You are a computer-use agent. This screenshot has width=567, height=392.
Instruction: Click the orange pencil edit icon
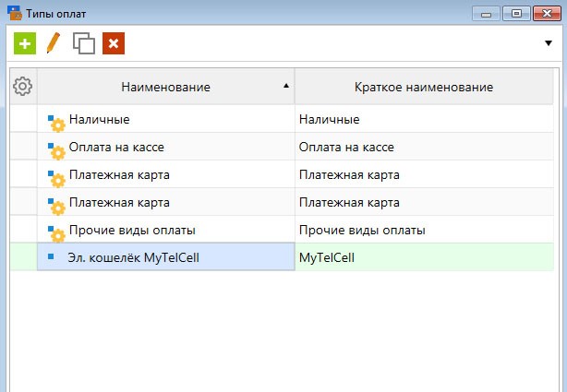(54, 43)
